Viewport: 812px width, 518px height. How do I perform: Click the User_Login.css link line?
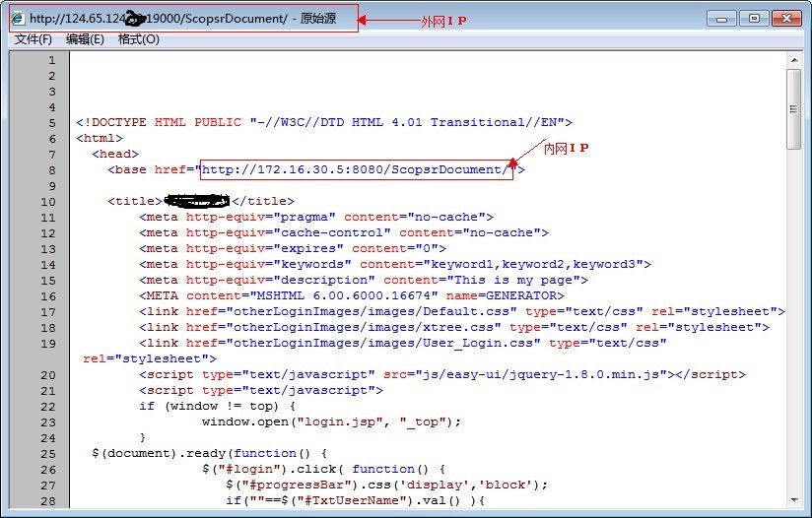tap(403, 343)
